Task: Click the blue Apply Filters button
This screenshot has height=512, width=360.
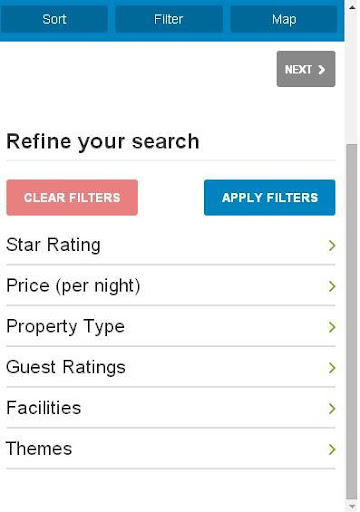Action: (x=270, y=197)
